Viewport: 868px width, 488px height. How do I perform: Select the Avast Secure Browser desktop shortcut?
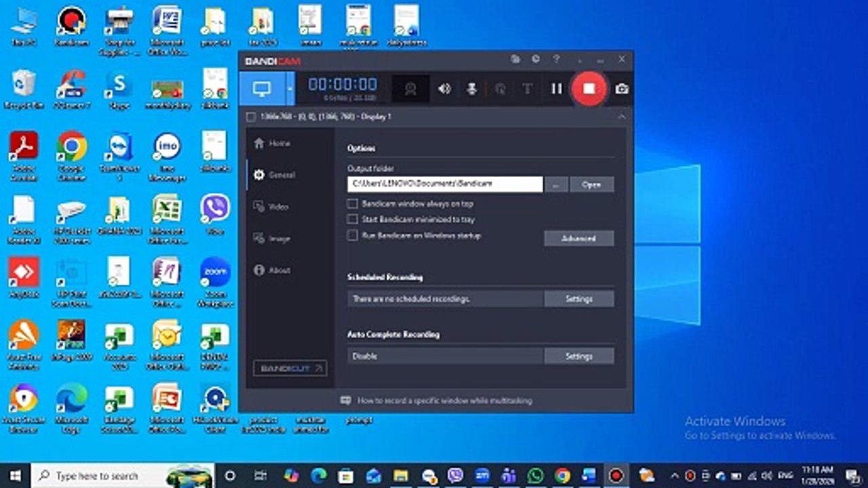tap(24, 407)
